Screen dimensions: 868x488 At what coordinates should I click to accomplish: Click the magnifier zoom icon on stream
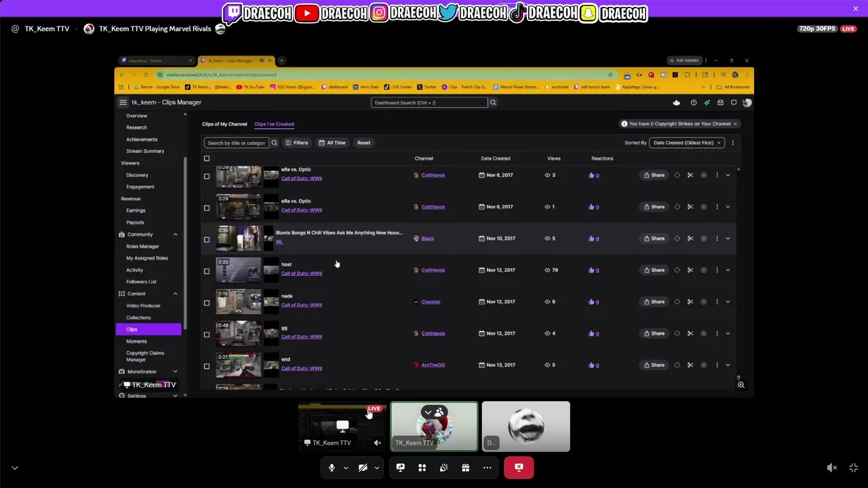click(741, 385)
